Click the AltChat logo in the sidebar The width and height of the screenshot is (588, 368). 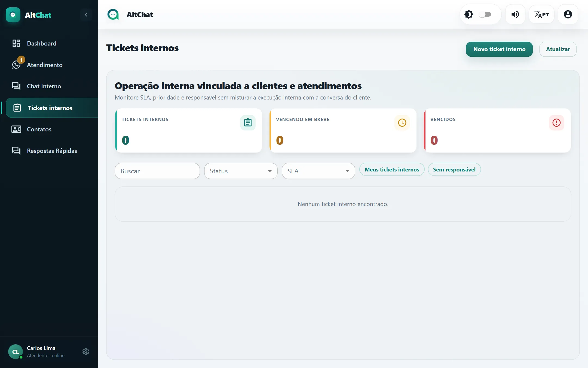tap(13, 15)
